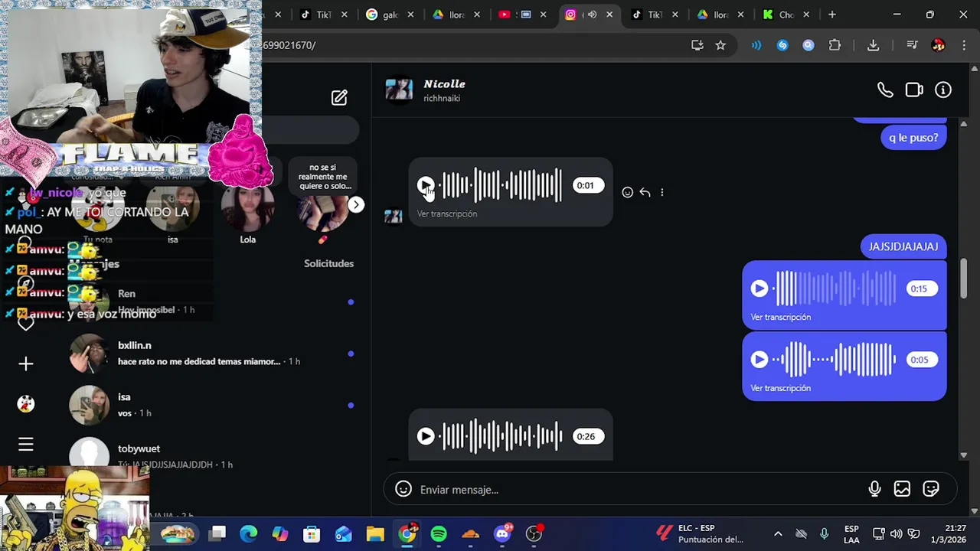Play the 0:05 sent voice message
The height and width of the screenshot is (551, 980).
pos(759,360)
